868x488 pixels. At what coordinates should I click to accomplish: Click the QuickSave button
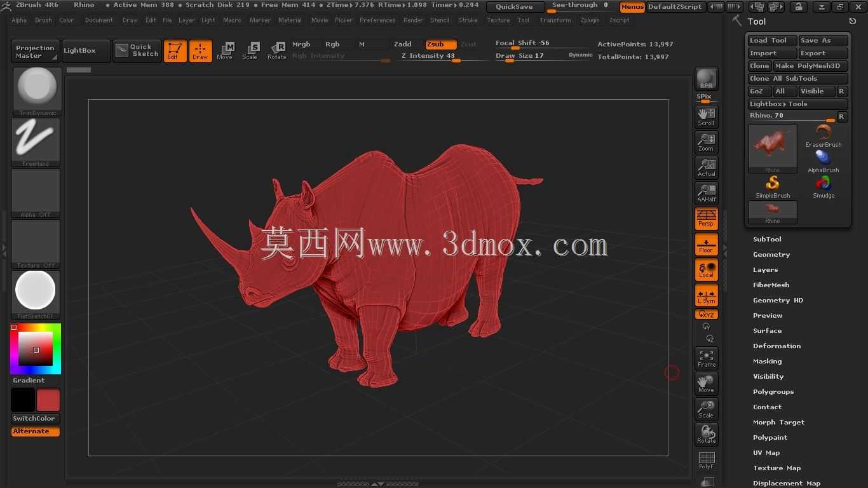[x=515, y=7]
